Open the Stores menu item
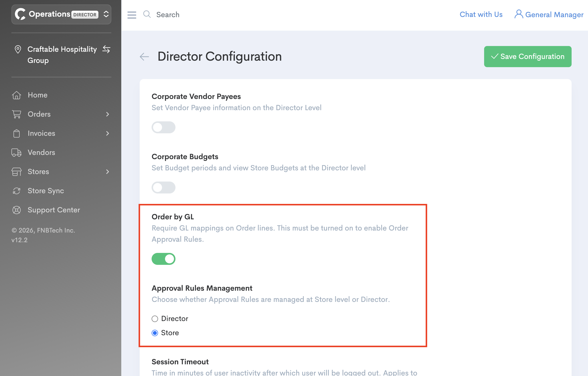Viewport: 588px width, 376px height. (38, 172)
